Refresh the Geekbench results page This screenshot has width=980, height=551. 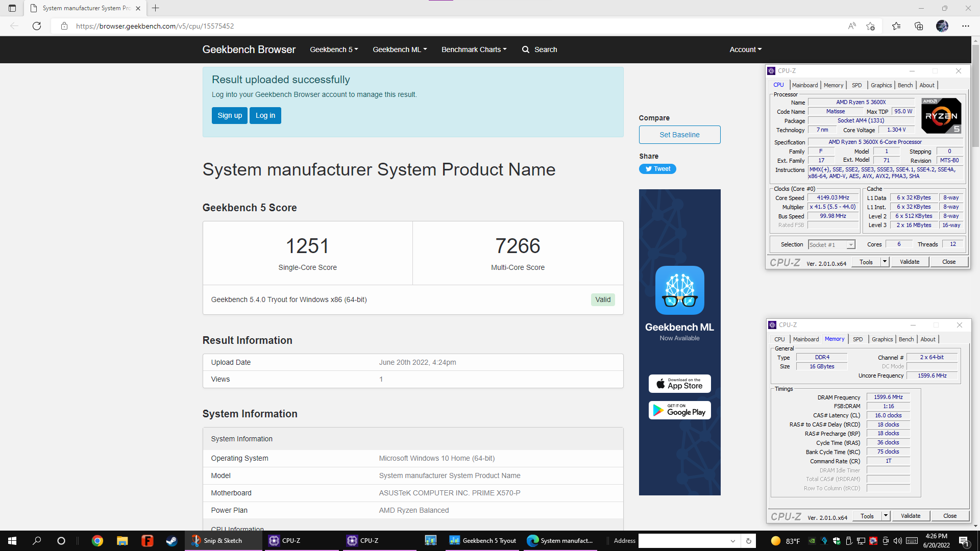tap(37, 26)
